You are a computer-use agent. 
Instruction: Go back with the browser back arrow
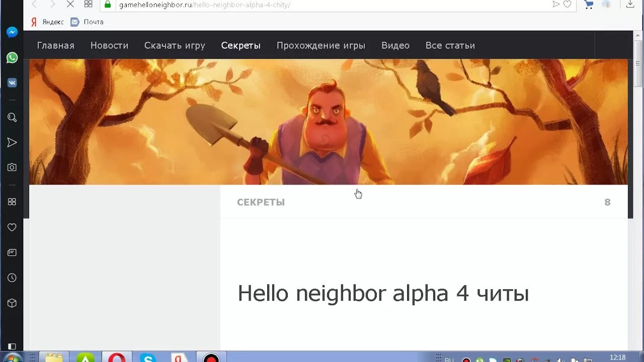[35, 5]
